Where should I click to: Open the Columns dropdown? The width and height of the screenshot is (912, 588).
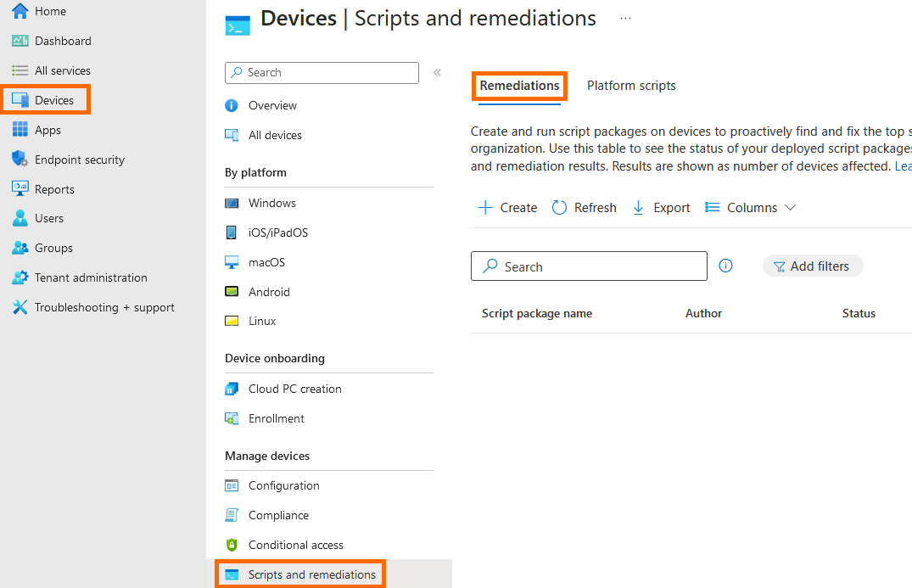750,207
